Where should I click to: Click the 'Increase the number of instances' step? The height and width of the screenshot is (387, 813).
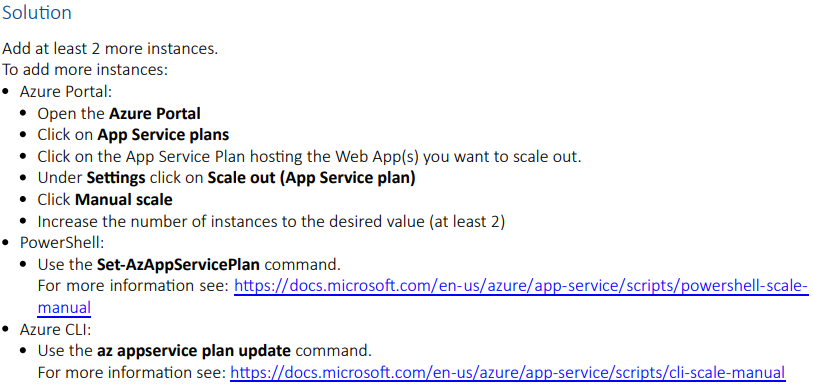coord(271,222)
